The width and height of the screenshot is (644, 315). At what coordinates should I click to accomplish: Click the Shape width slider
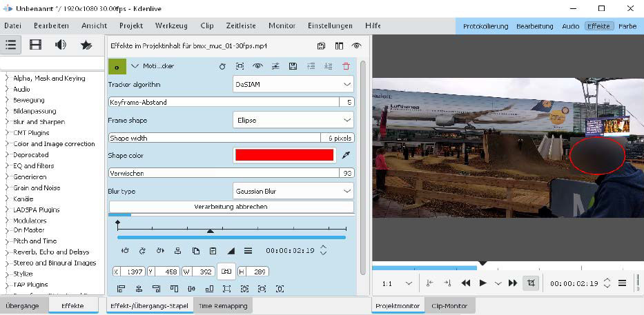point(231,139)
